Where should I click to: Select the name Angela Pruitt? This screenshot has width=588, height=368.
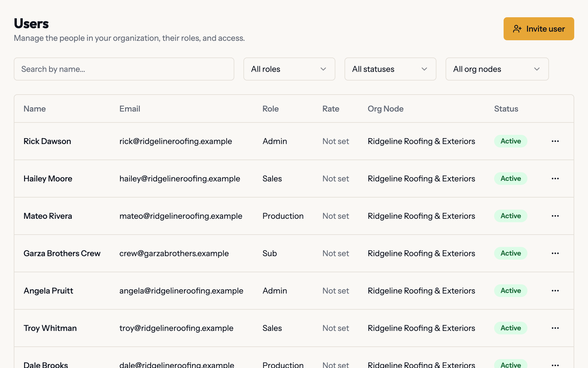pos(48,291)
